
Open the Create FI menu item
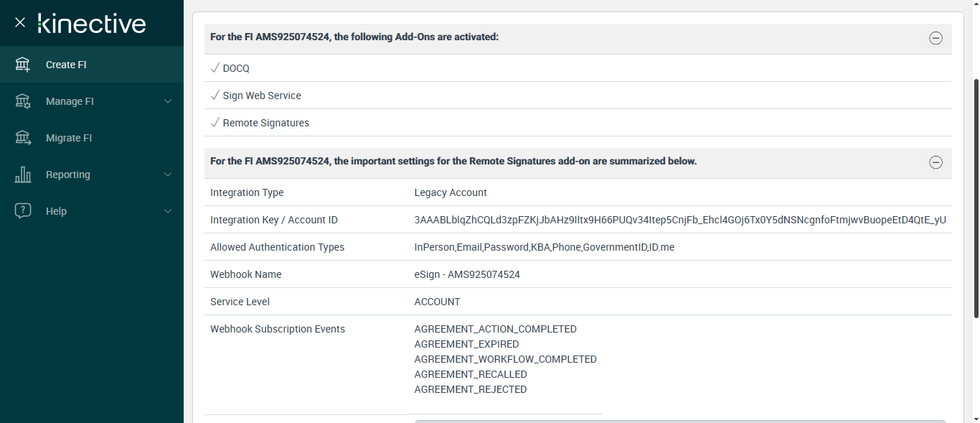(x=66, y=65)
